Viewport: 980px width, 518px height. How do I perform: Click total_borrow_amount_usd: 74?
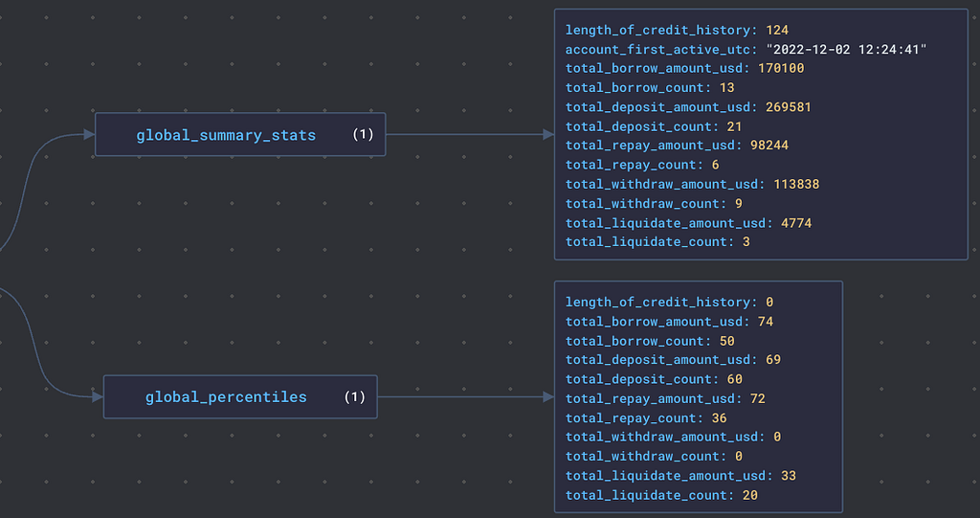pos(669,322)
